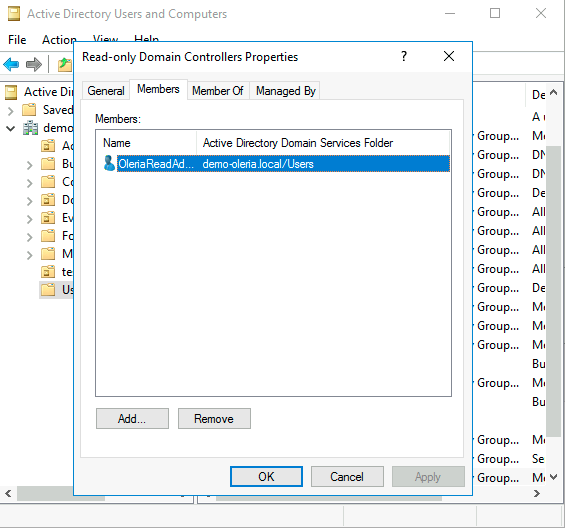This screenshot has height=529, width=565.
Task: Click the Saved Queries folder icon
Action: [x=29, y=110]
